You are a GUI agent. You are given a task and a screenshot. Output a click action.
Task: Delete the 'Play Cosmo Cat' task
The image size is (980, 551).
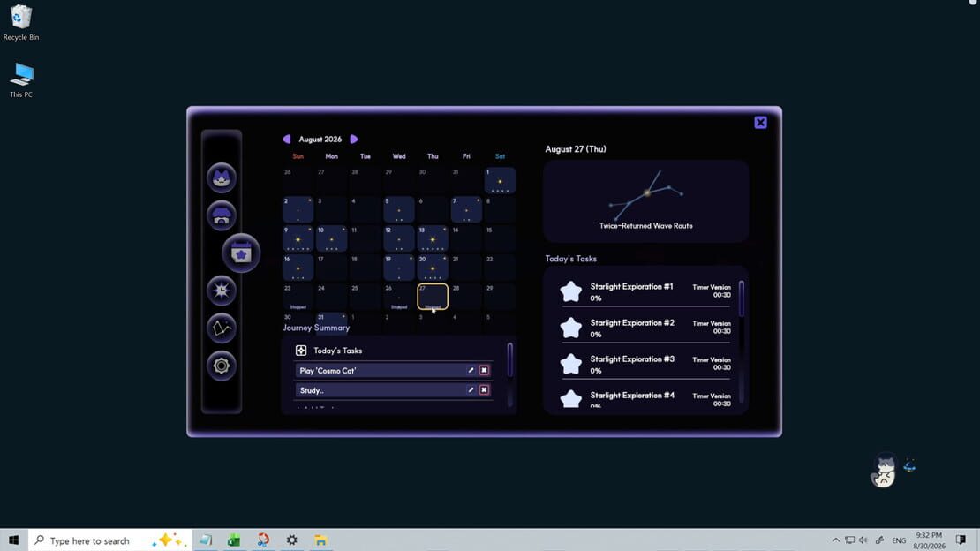[484, 370]
